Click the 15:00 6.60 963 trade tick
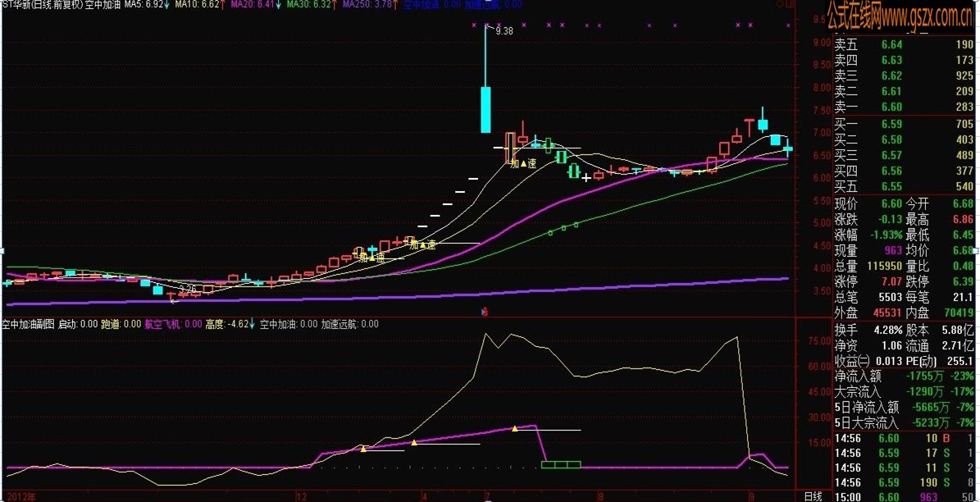This screenshot has width=980, height=502. coord(905,497)
